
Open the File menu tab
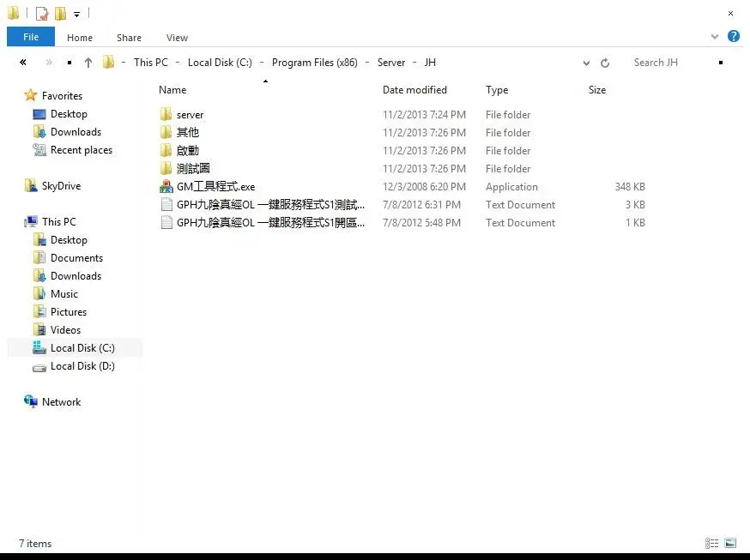coord(31,37)
